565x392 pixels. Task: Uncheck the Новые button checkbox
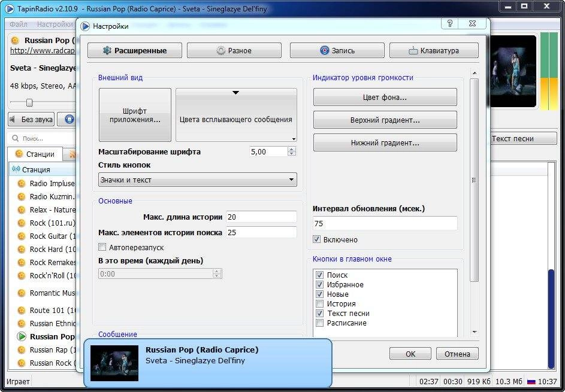tap(319, 294)
